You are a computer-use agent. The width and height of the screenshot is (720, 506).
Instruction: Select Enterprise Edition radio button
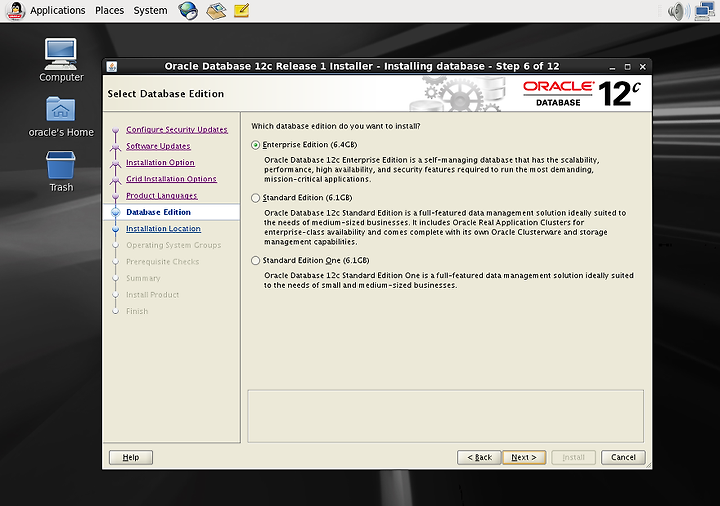coord(255,145)
